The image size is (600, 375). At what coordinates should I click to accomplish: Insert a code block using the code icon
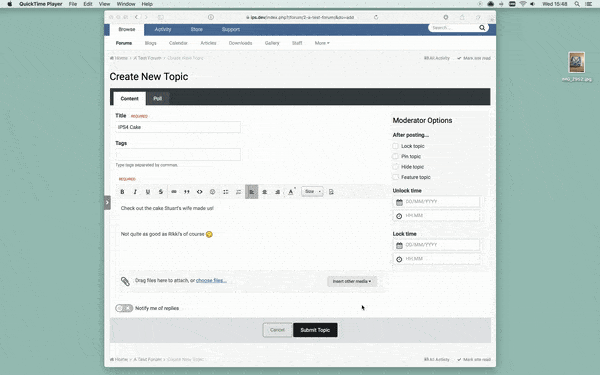click(x=200, y=192)
